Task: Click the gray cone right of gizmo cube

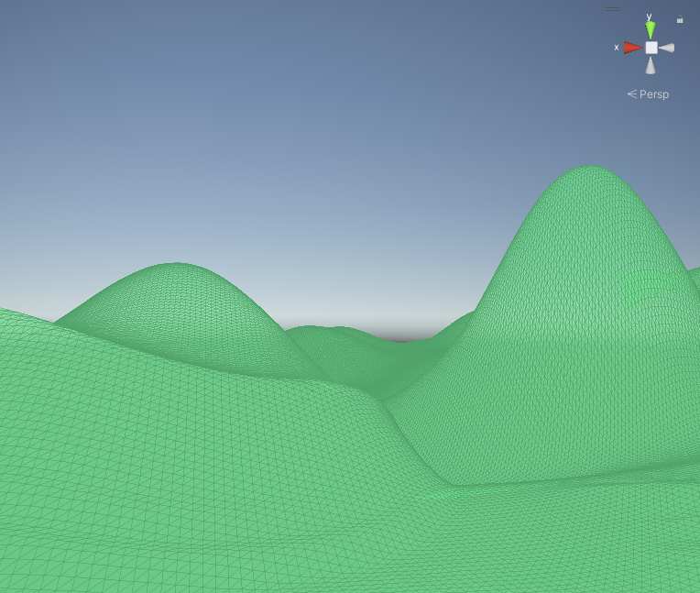Action: [668, 48]
